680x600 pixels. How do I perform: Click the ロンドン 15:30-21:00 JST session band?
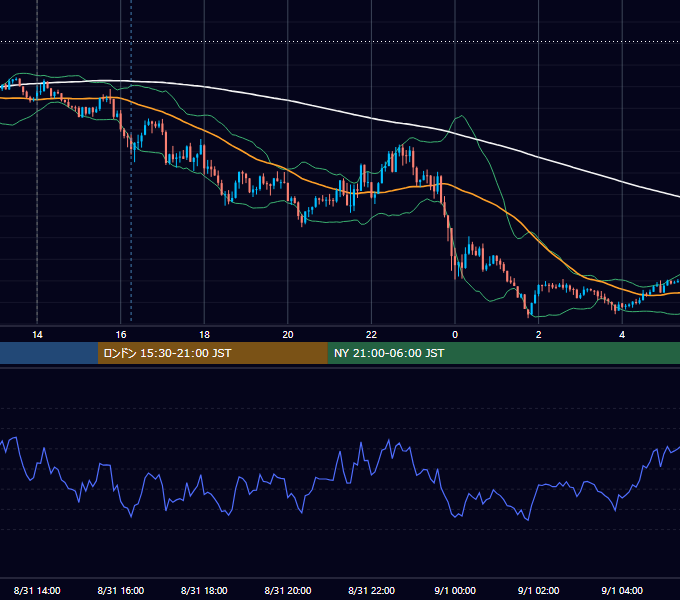212,353
